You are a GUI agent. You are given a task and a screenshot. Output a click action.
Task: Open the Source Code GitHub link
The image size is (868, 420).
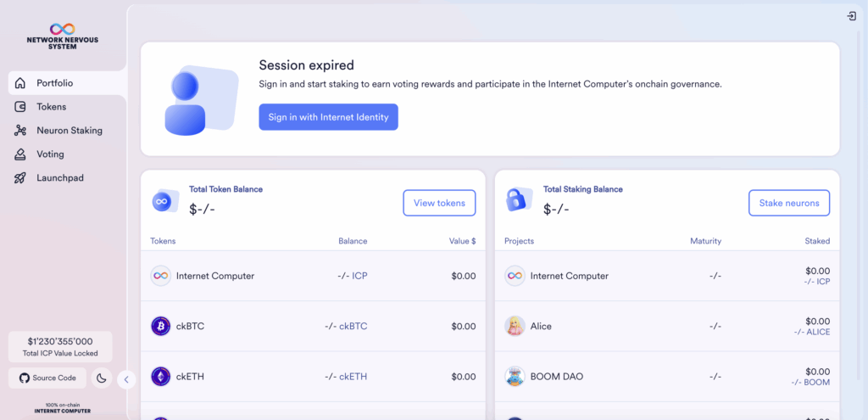[x=47, y=378]
